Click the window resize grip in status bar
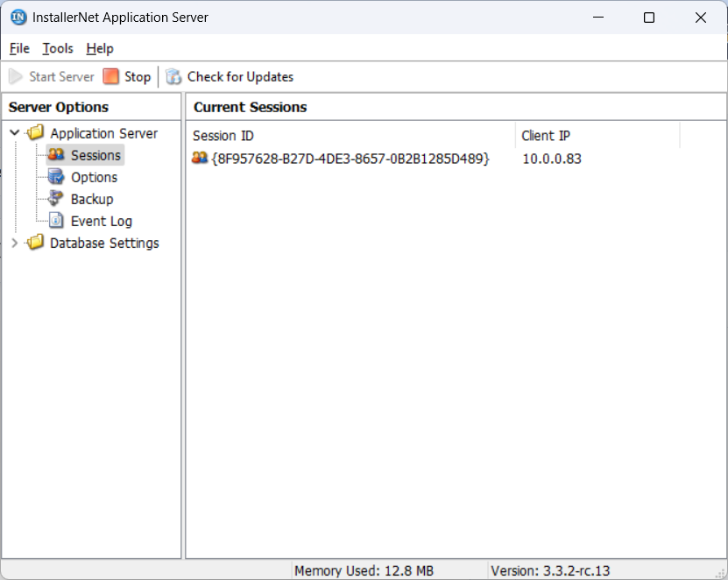Viewport: 728px width, 580px height. (721, 574)
